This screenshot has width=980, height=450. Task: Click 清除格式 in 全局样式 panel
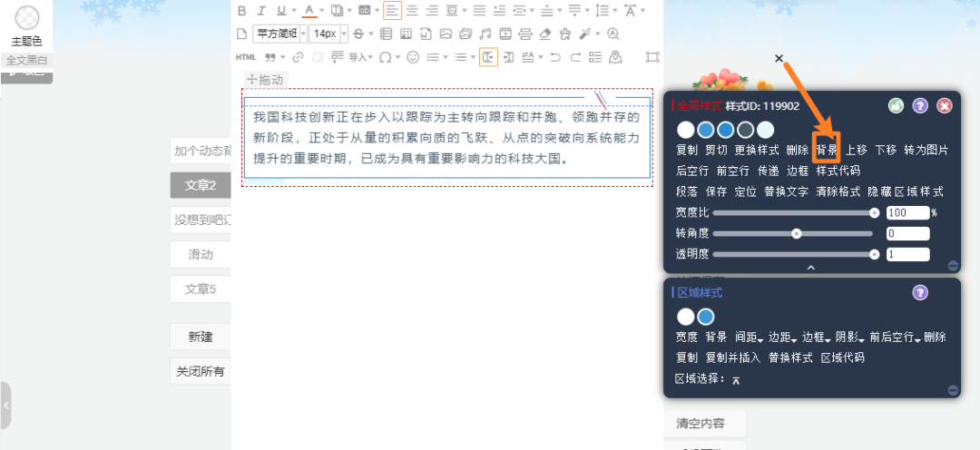pyautogui.click(x=838, y=191)
